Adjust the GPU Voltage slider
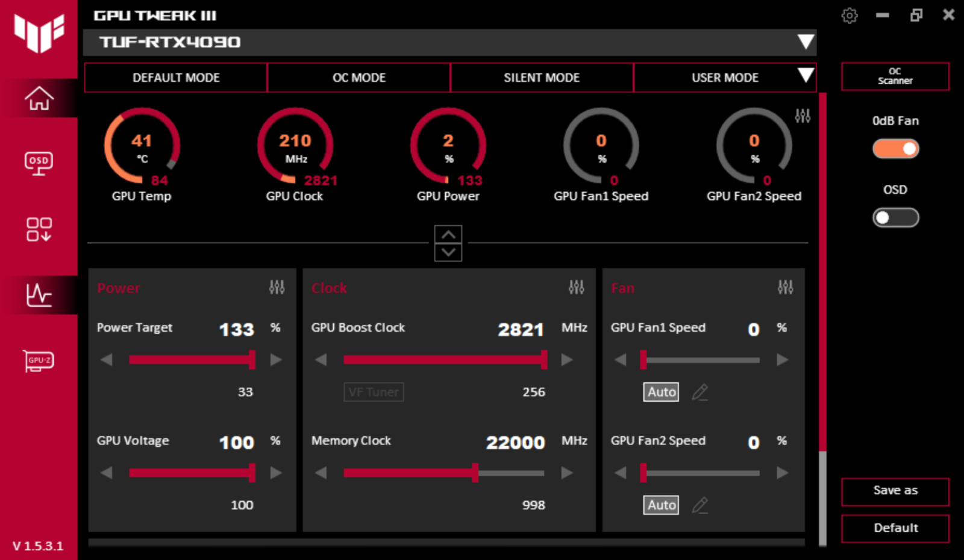Screen dimensions: 964x560 (x=192, y=473)
